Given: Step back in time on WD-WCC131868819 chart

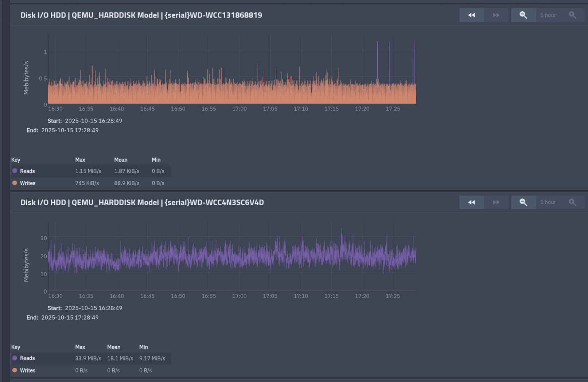Looking at the screenshot, I should pos(471,15).
